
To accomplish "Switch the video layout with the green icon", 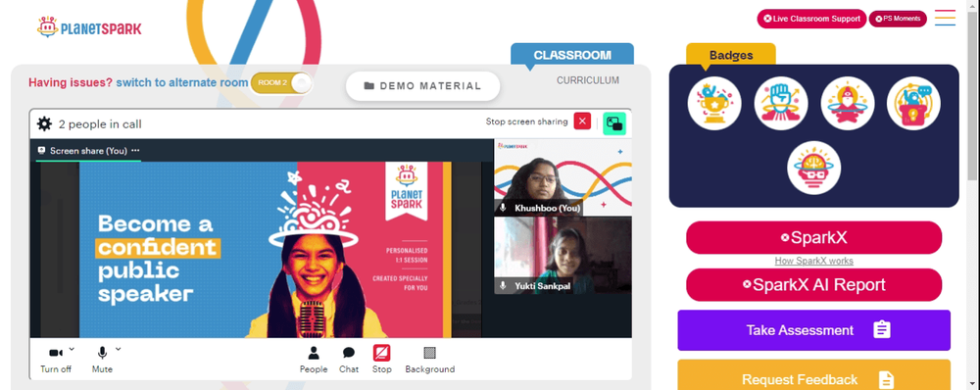I will coord(614,123).
